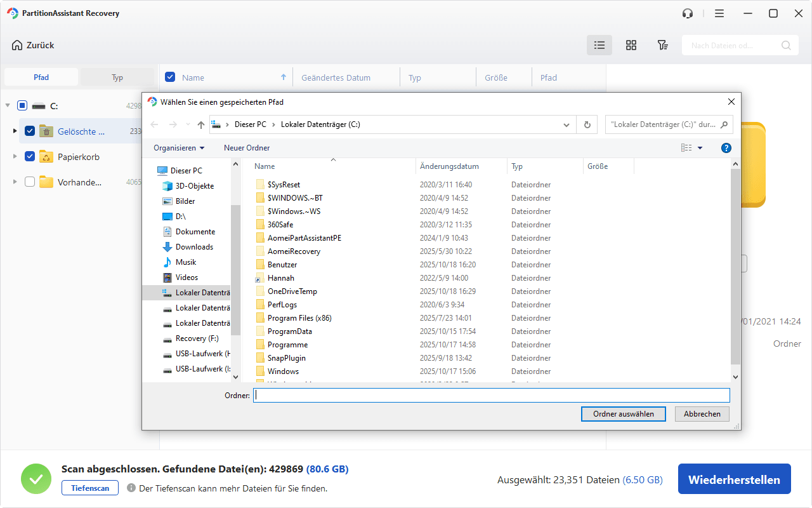This screenshot has height=508, width=812.
Task: Click the Abbrechen button
Action: point(702,414)
